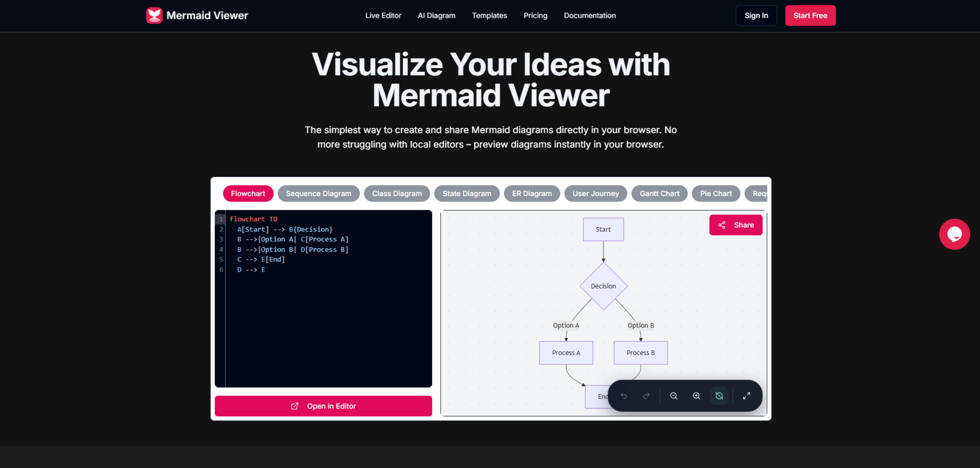Viewport: 980px width, 468px height.
Task: Click the 'flowchart TD' code line
Action: [x=253, y=219]
